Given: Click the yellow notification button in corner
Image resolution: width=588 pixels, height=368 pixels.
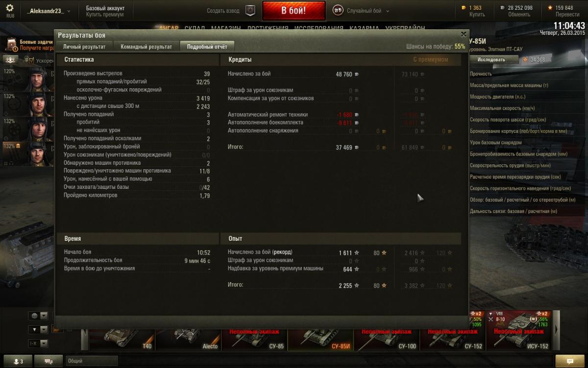Looking at the screenshot, I should pyautogui.click(x=570, y=361).
